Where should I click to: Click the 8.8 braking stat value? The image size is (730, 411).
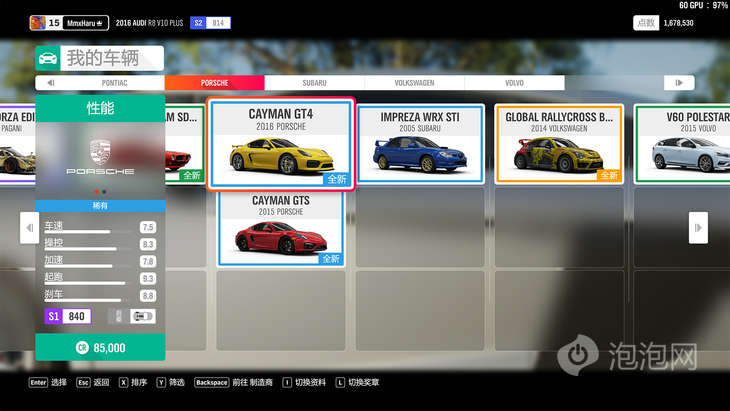click(148, 296)
